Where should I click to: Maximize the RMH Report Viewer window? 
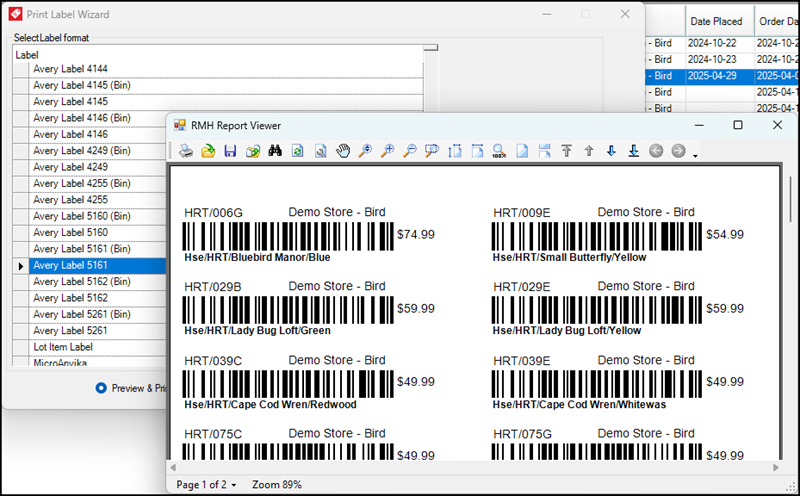[x=738, y=125]
